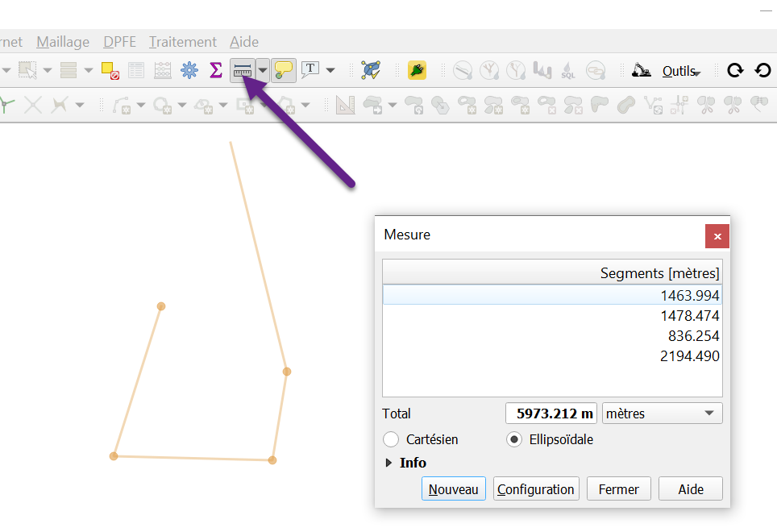Open the Configuration dialog button
Image resolution: width=777 pixels, height=532 pixels.
tap(535, 488)
